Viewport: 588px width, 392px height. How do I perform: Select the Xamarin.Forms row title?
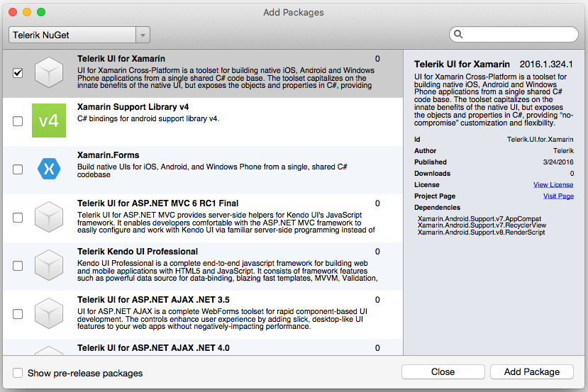click(108, 155)
